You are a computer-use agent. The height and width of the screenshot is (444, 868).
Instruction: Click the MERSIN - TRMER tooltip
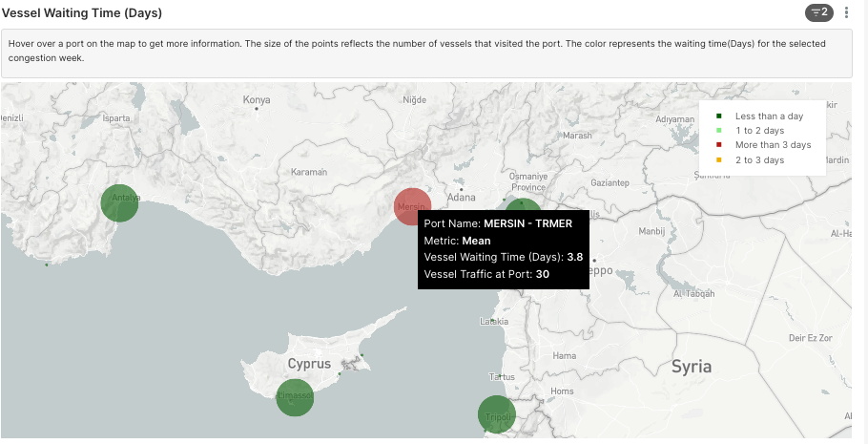504,249
